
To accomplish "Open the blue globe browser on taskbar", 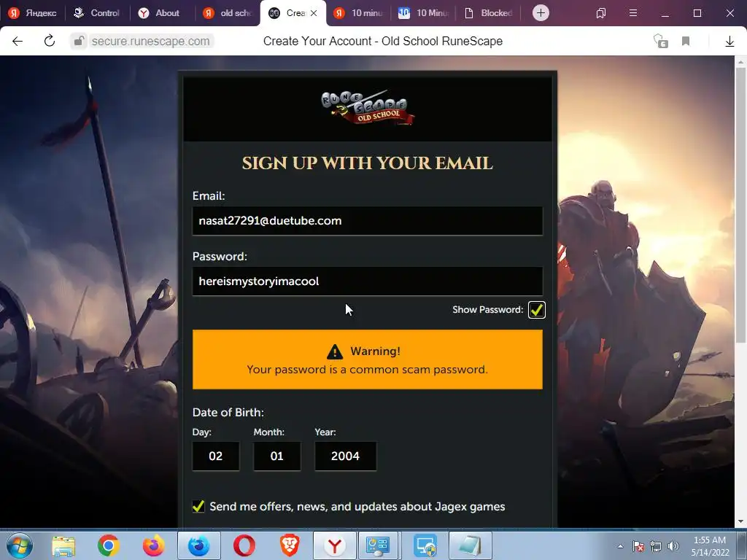I will point(198,545).
